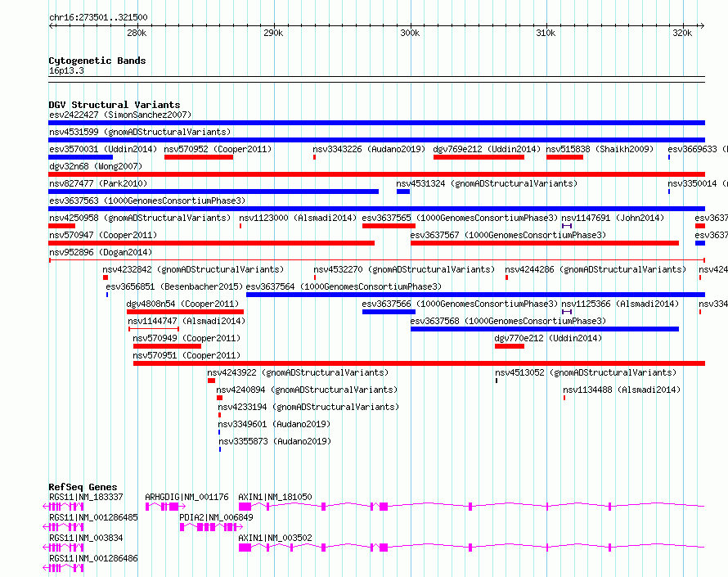Click the chr16:273501..321500 region label
Screen dimensions: 728x577
click(x=98, y=17)
